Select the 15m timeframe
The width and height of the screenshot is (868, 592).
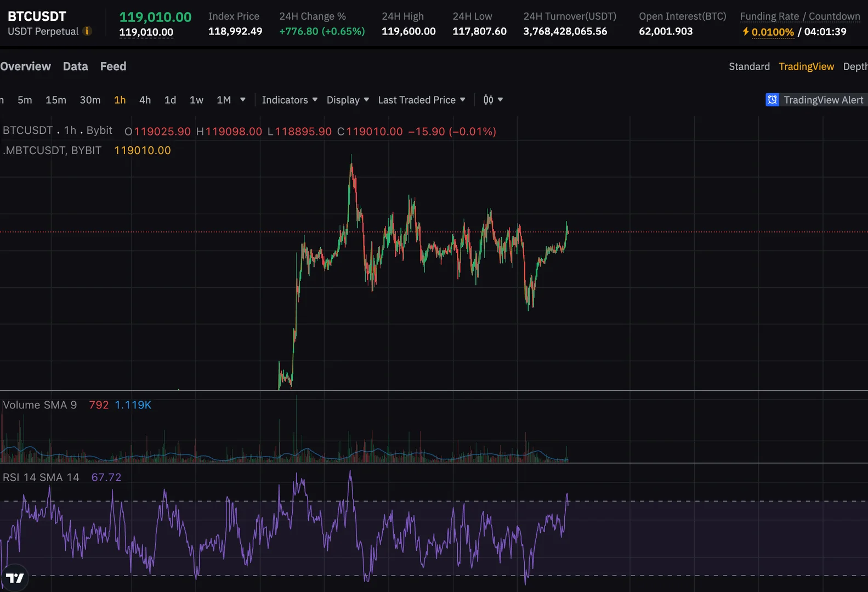coord(56,100)
